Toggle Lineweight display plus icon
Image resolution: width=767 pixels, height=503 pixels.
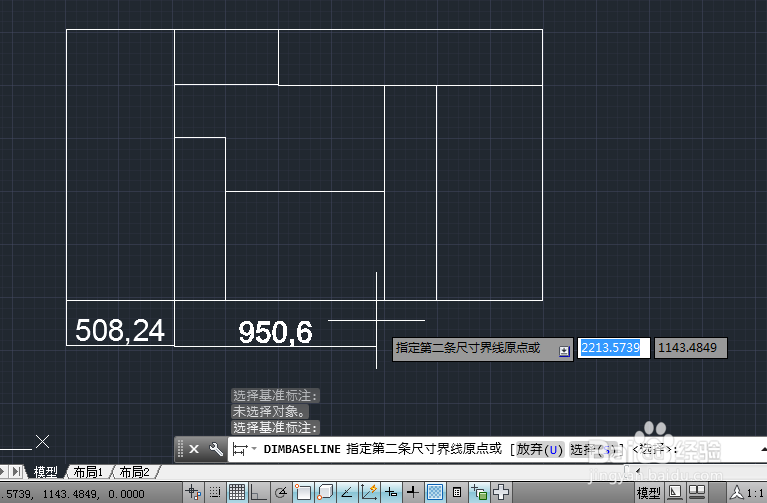(413, 492)
